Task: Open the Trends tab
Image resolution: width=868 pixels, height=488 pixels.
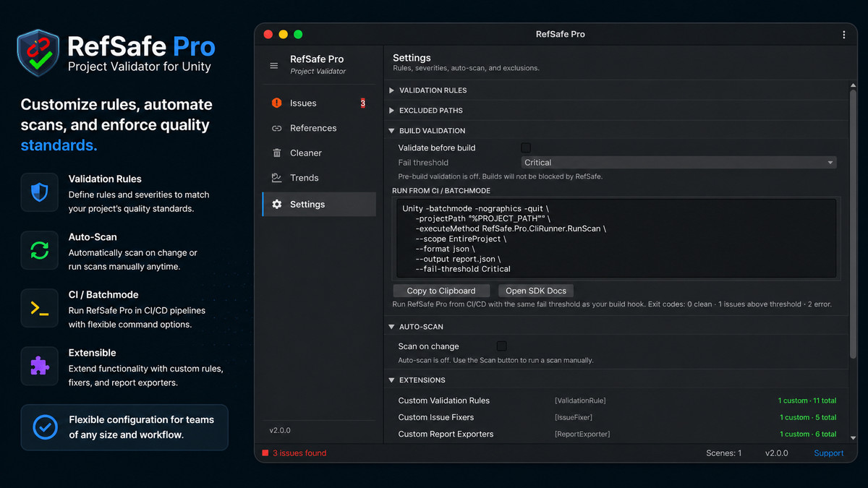Action: (x=319, y=178)
